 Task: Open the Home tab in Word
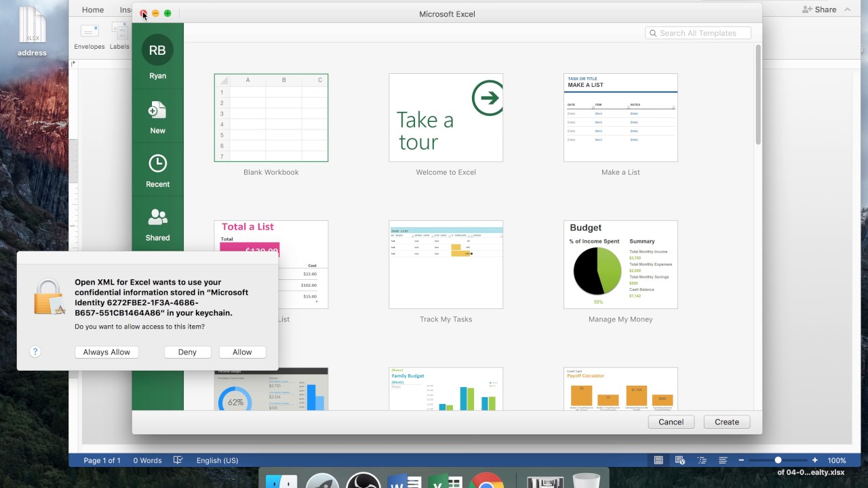click(93, 9)
